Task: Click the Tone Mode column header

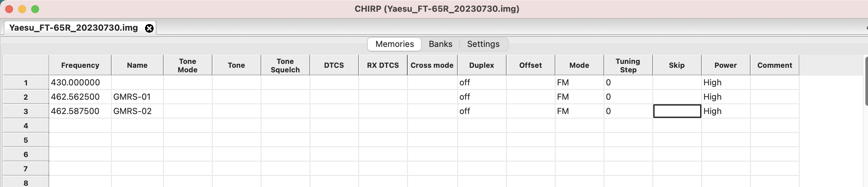Action: tap(188, 65)
